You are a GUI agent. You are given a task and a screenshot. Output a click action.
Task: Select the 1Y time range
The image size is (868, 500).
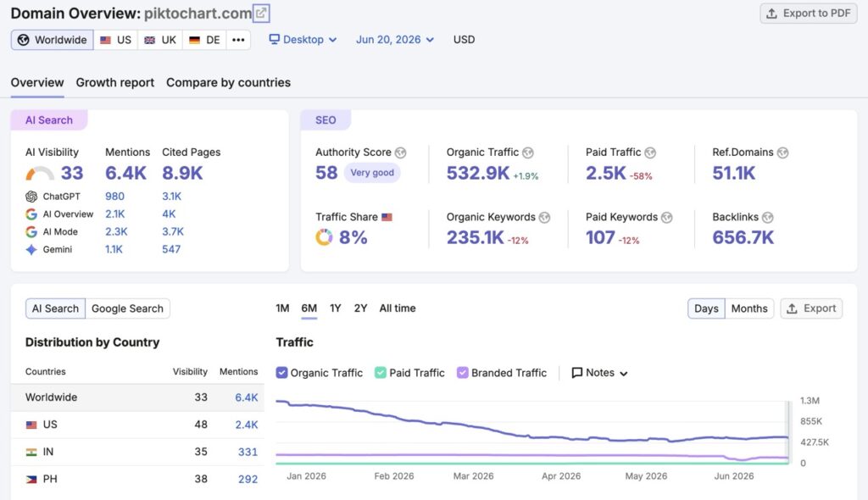[336, 308]
